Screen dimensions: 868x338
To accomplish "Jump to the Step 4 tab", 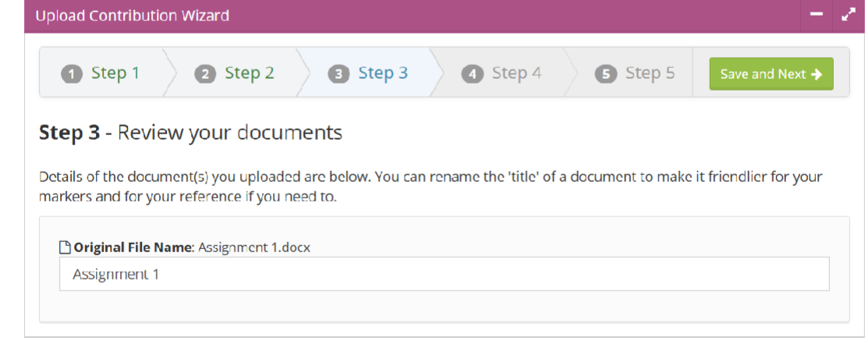I will click(x=501, y=73).
